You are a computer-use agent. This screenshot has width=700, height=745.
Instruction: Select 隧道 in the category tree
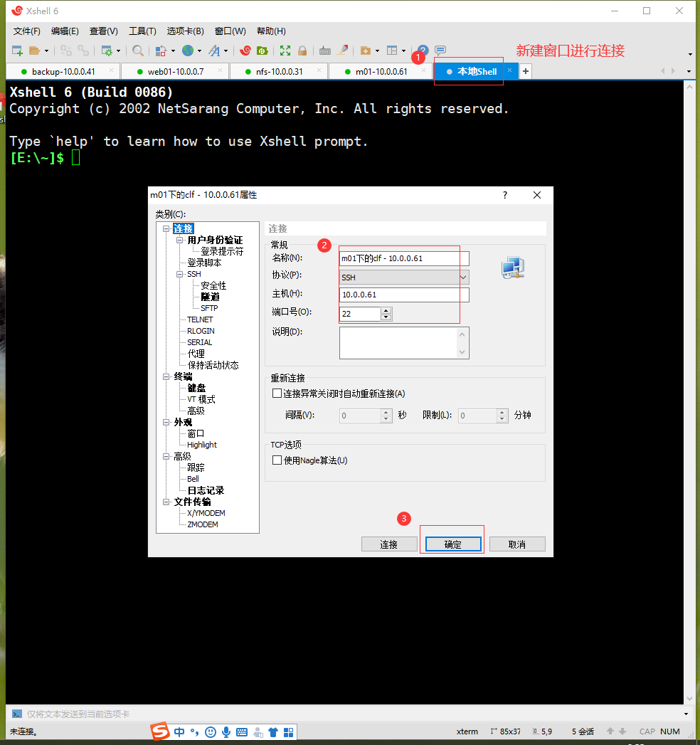(x=210, y=297)
